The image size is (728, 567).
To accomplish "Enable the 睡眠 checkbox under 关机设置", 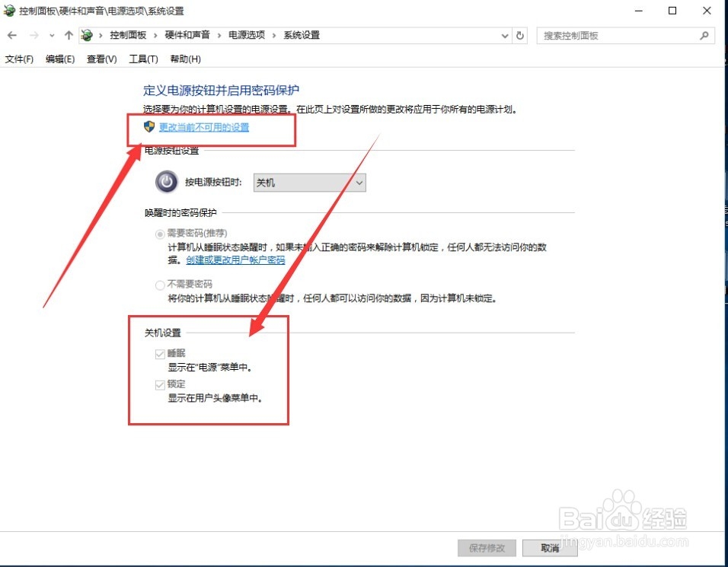I will coord(160,353).
